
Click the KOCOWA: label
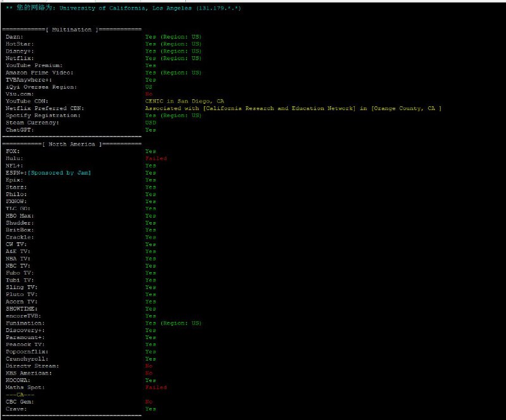point(18,380)
